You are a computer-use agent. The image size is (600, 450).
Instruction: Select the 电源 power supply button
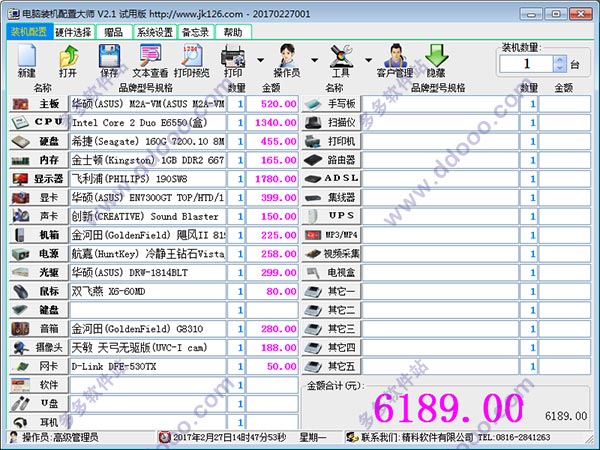(x=39, y=254)
